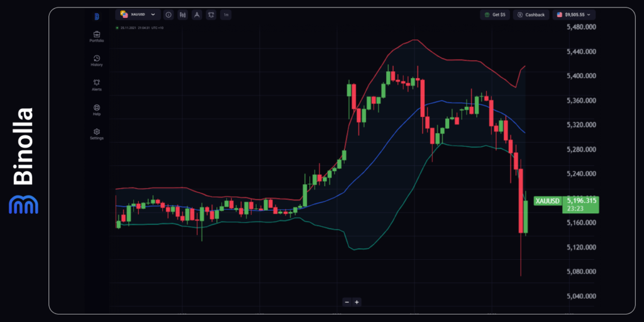This screenshot has height=322, width=644.
Task: Open trade History from sidebar
Action: tap(97, 60)
